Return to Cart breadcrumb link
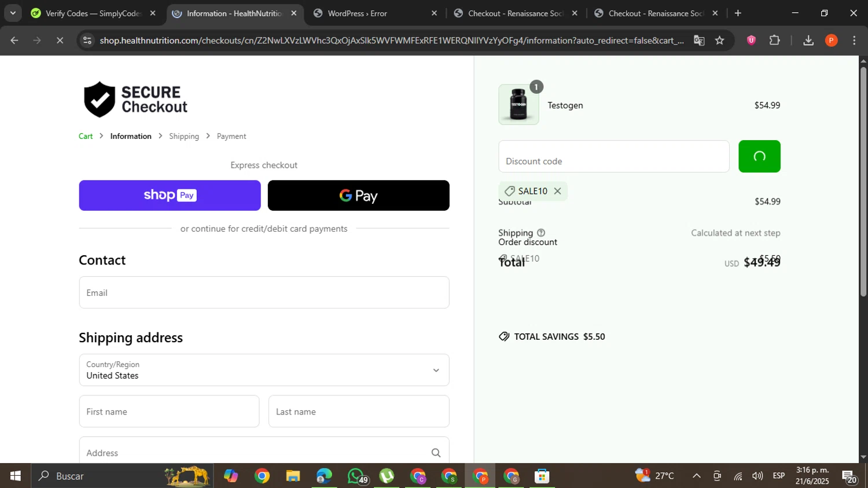The image size is (868, 488). point(86,136)
